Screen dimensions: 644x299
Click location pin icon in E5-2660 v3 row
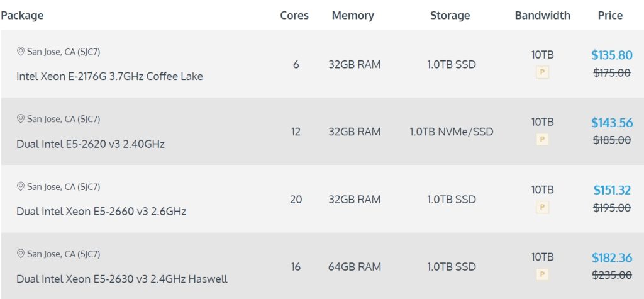coord(21,187)
